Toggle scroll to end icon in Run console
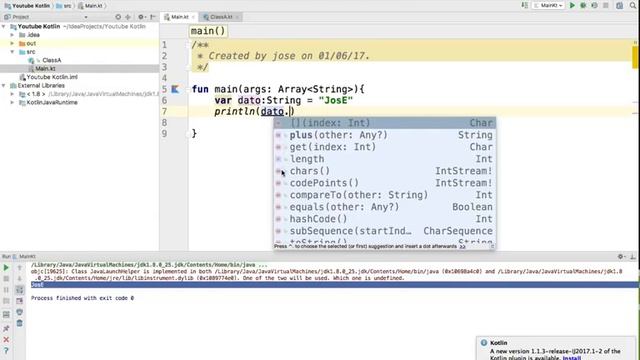640x360 pixels. click(20, 301)
